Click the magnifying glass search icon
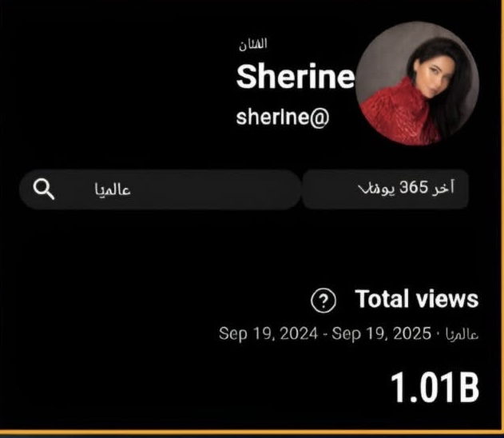Image resolution: width=504 pixels, height=438 pixels. pyautogui.click(x=44, y=189)
